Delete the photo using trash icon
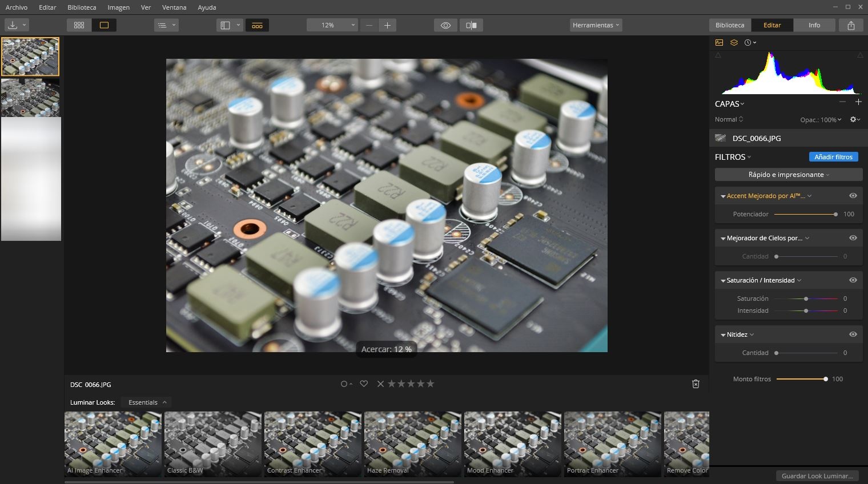This screenshot has width=868, height=484. click(696, 384)
